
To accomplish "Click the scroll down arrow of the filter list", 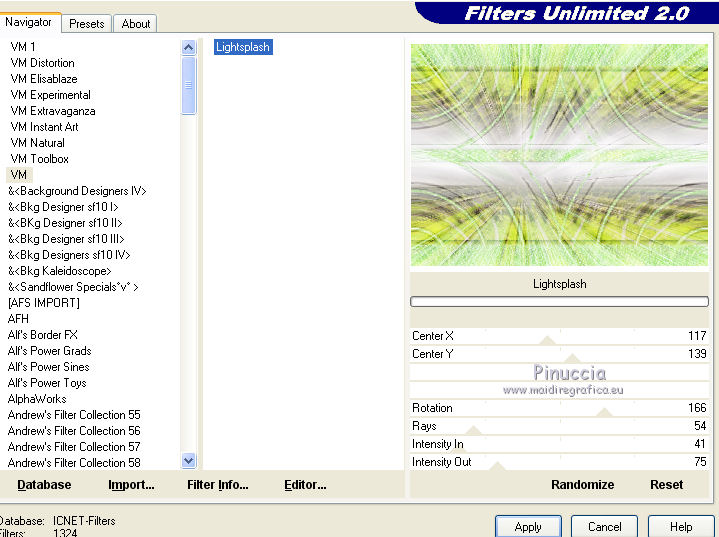I will (188, 460).
